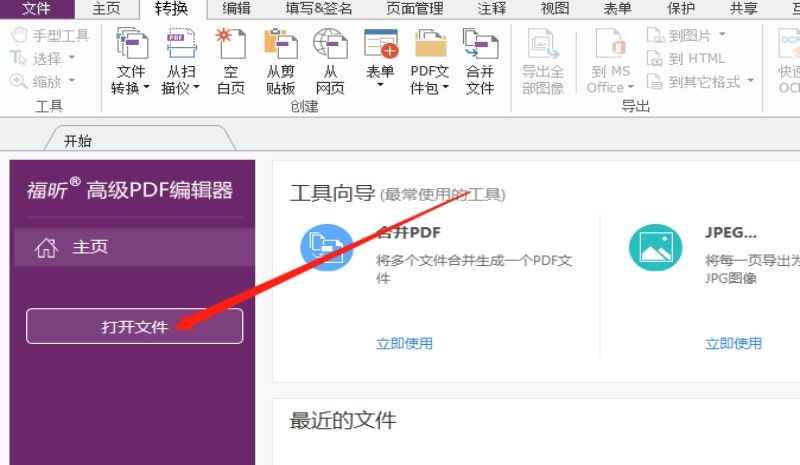
Task: Create PDF 从网页
Action: point(330,61)
